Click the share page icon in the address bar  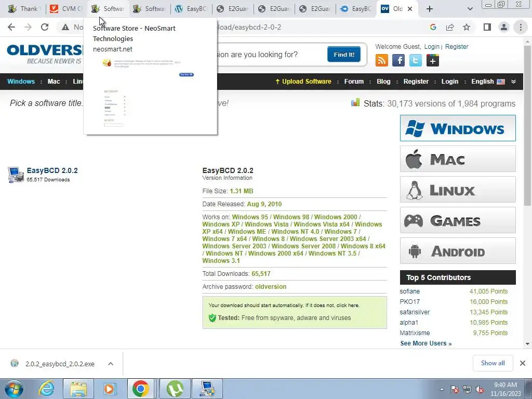click(450, 27)
